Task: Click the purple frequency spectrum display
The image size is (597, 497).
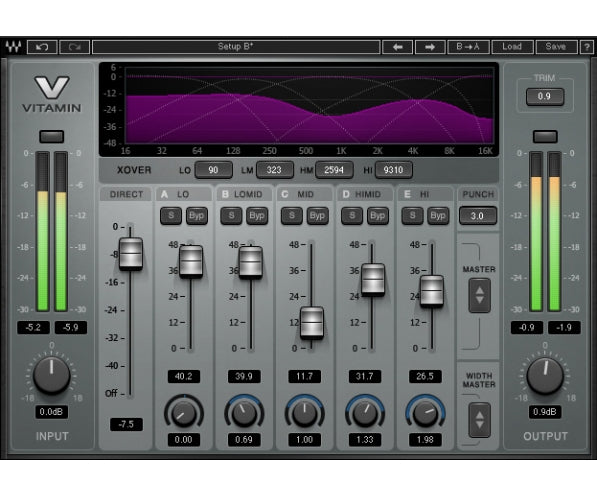Action: tap(309, 106)
